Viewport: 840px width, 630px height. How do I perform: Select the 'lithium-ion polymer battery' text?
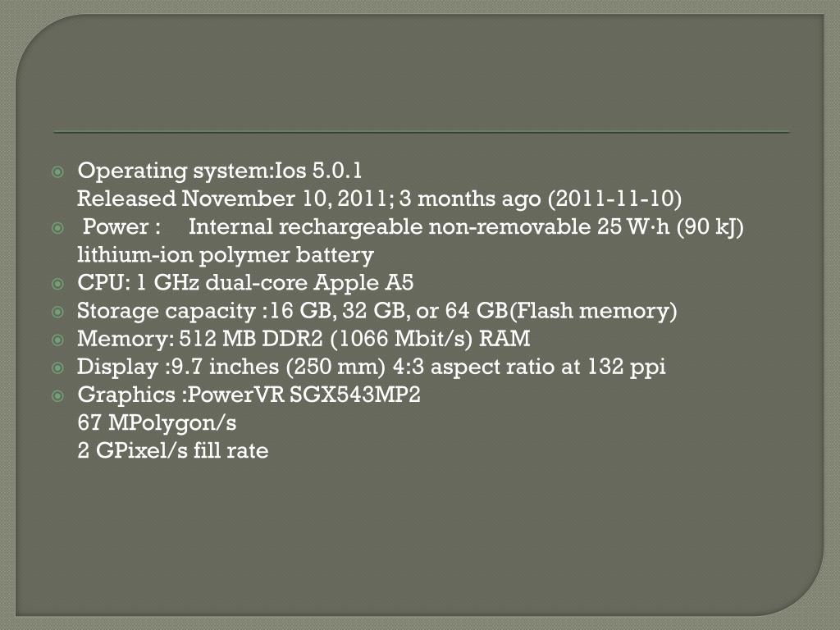[x=226, y=254]
